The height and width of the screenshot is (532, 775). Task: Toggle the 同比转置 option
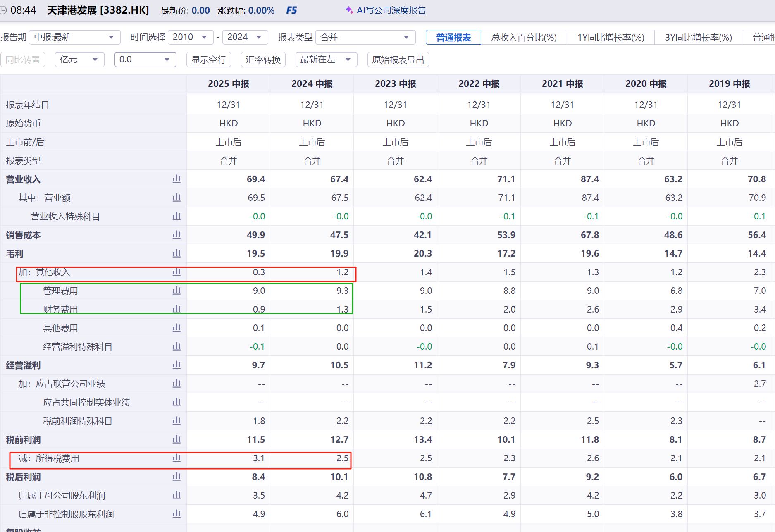[23, 60]
